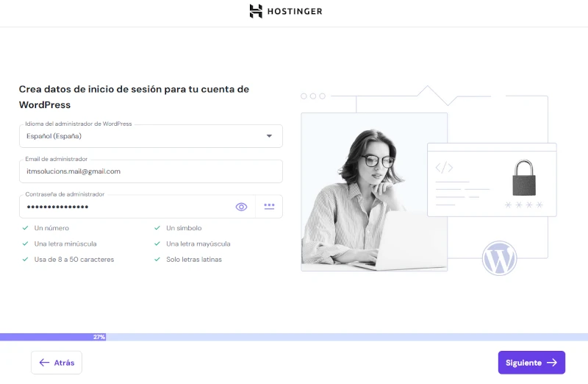Click the "Una letra minúscula" requirement check

pos(65,243)
